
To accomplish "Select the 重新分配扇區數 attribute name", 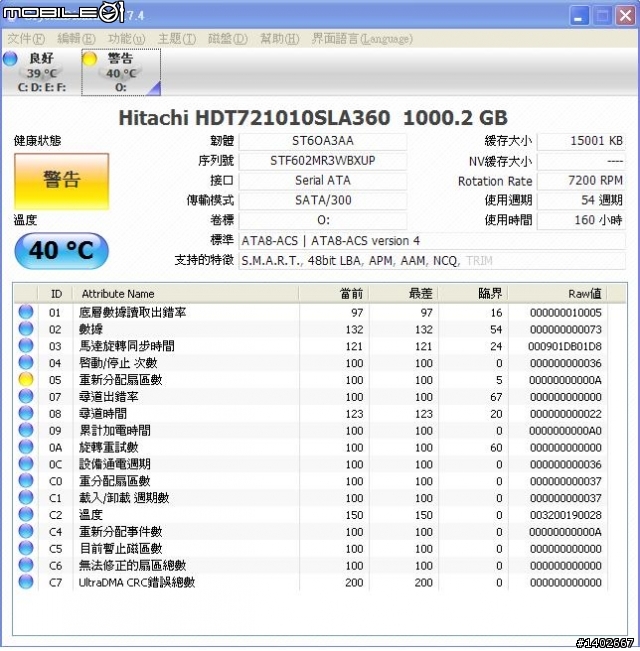I will click(120, 380).
